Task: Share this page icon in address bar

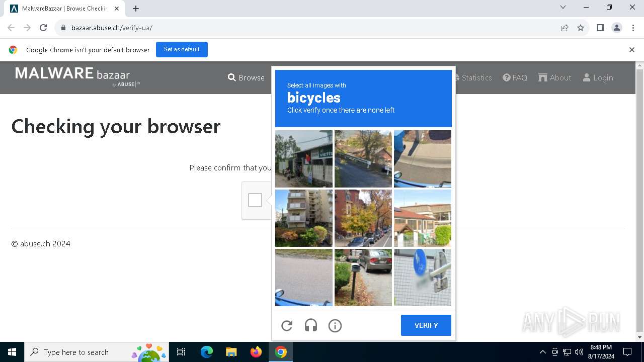Action: pyautogui.click(x=565, y=28)
